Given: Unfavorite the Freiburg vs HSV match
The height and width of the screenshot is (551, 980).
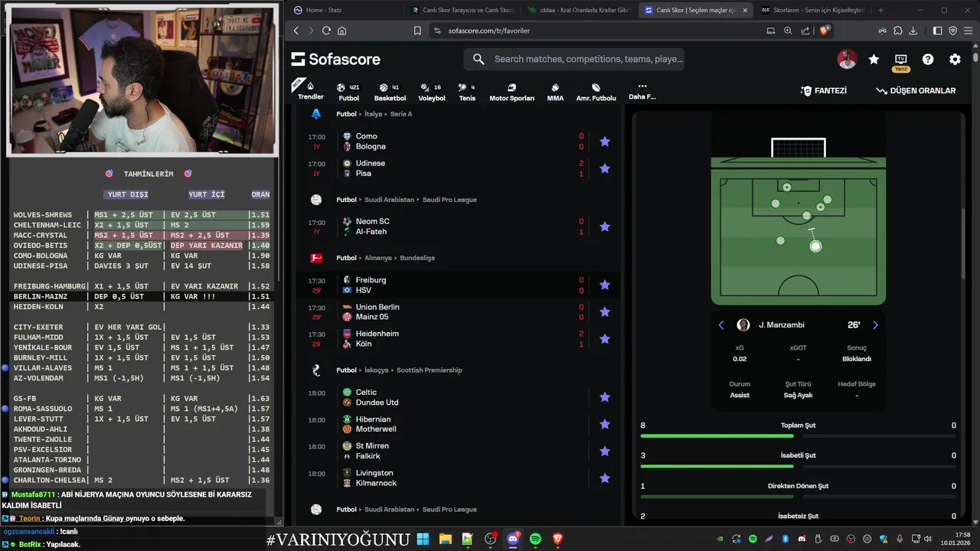Looking at the screenshot, I should [605, 285].
